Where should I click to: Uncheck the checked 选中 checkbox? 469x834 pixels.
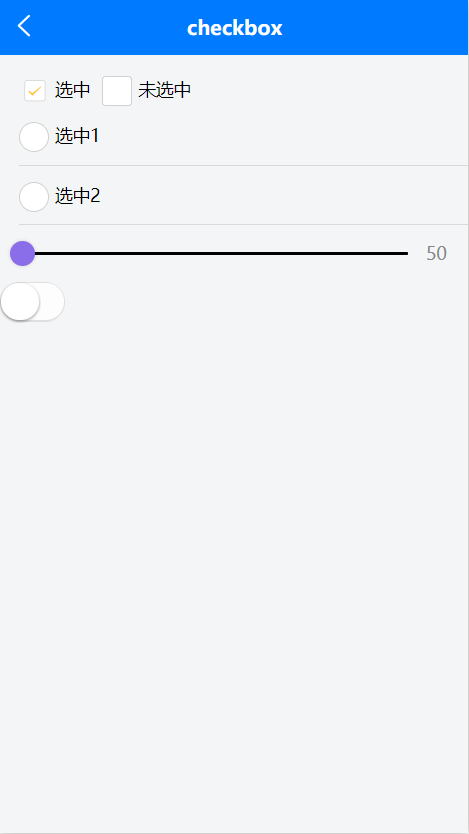(35, 90)
